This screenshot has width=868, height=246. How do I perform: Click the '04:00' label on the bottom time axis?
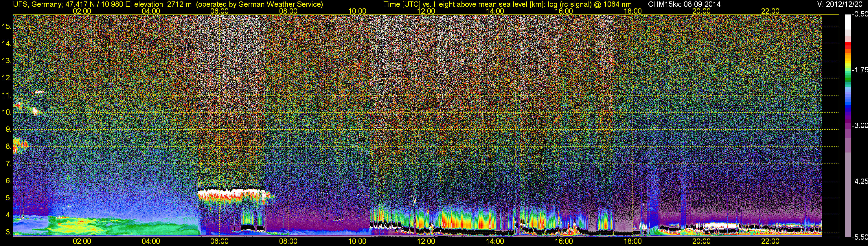[x=151, y=241]
